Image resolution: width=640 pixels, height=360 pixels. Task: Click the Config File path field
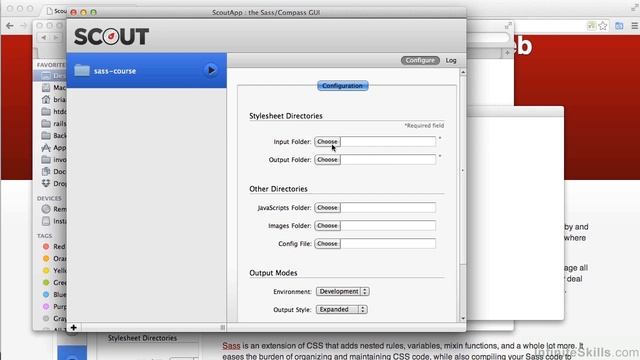tap(388, 244)
